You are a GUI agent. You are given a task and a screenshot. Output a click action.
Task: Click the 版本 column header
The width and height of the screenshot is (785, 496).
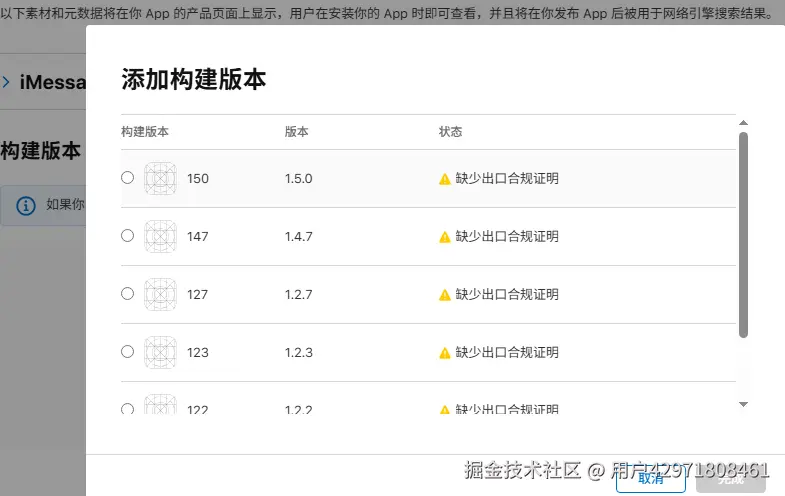pyautogui.click(x=296, y=132)
